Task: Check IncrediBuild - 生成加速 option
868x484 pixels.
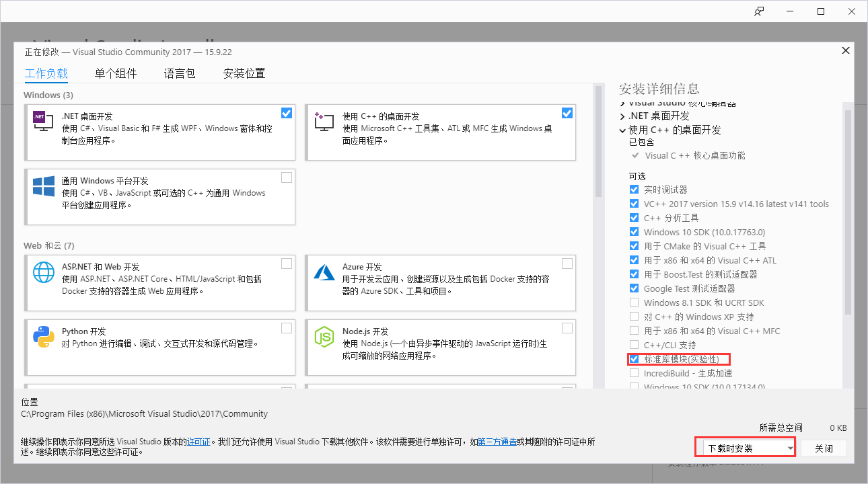Action: tap(634, 373)
